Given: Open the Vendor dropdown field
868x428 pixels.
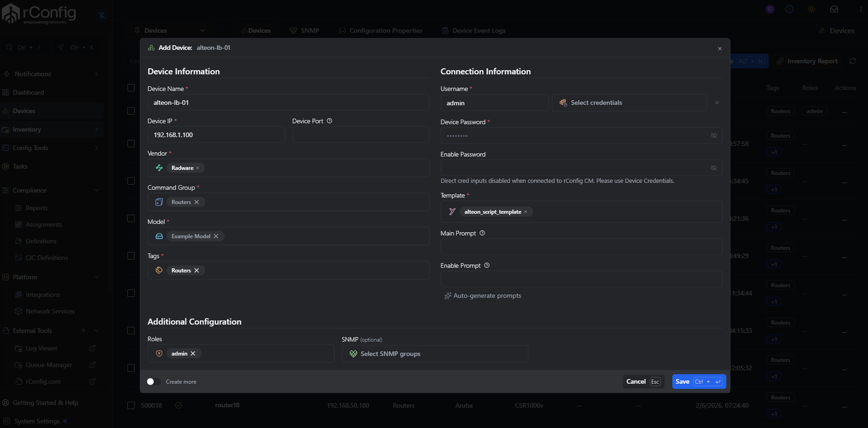Looking at the screenshot, I should coord(288,168).
